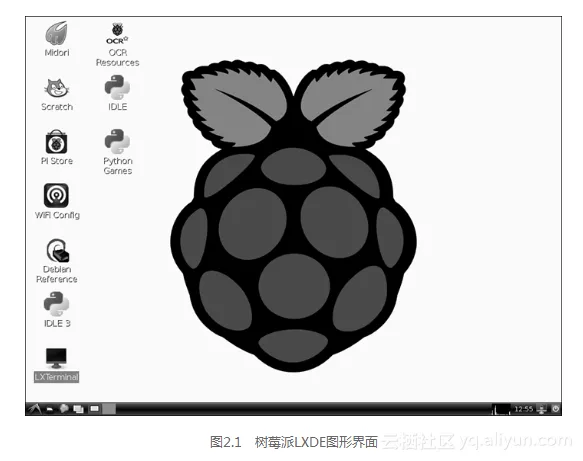
Task: Launch the web browser from the taskbar
Action: pos(64,409)
